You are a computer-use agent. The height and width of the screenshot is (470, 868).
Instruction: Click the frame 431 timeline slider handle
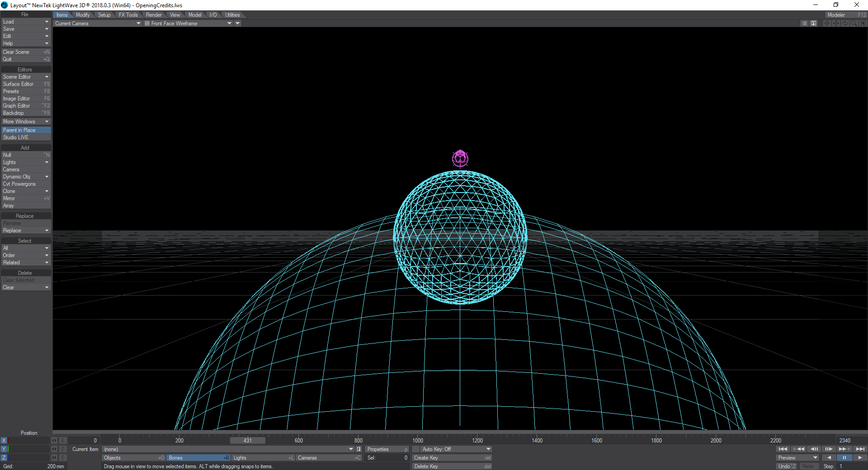[x=247, y=441]
